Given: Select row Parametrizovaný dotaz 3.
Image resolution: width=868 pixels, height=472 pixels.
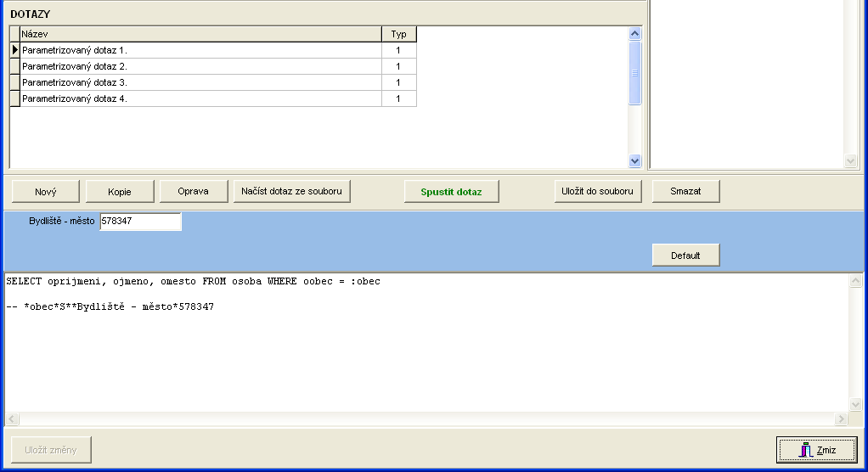Looking at the screenshot, I should [x=200, y=82].
